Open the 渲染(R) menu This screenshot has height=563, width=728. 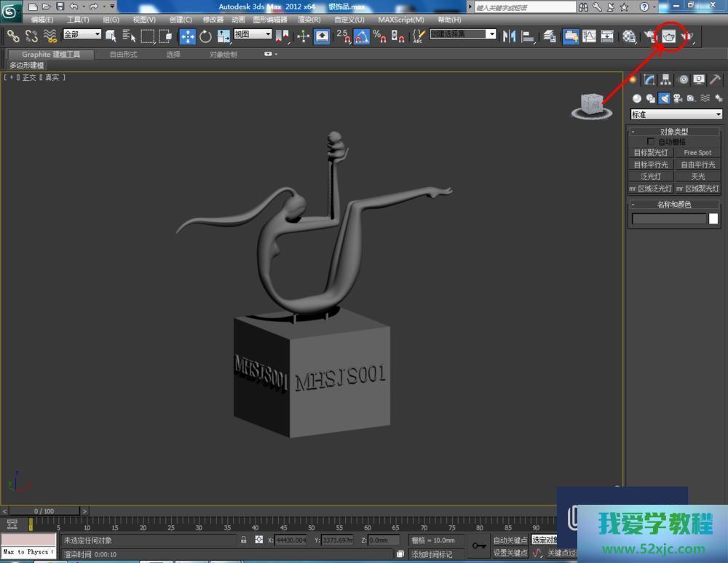coord(309,20)
